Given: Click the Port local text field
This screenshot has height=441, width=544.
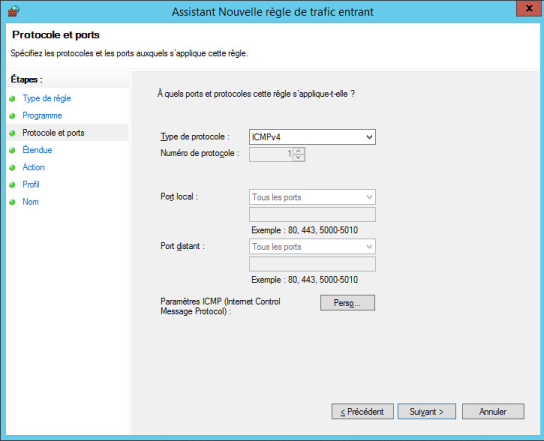Looking at the screenshot, I should [x=312, y=214].
